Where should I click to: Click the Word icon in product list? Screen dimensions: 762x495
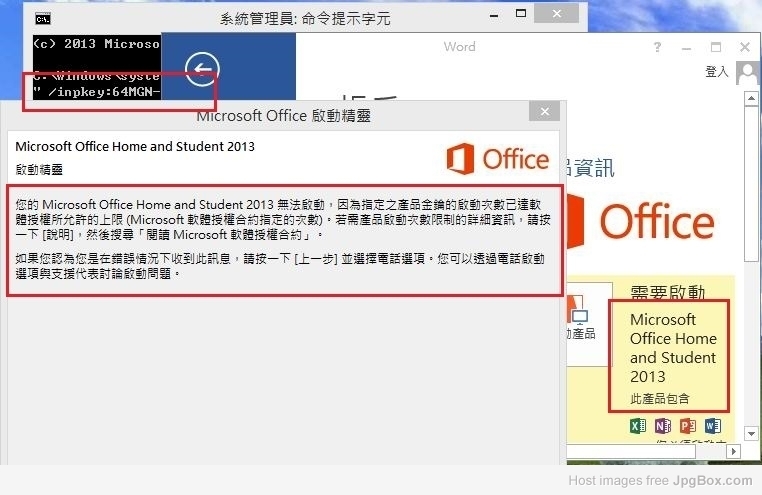click(x=713, y=426)
